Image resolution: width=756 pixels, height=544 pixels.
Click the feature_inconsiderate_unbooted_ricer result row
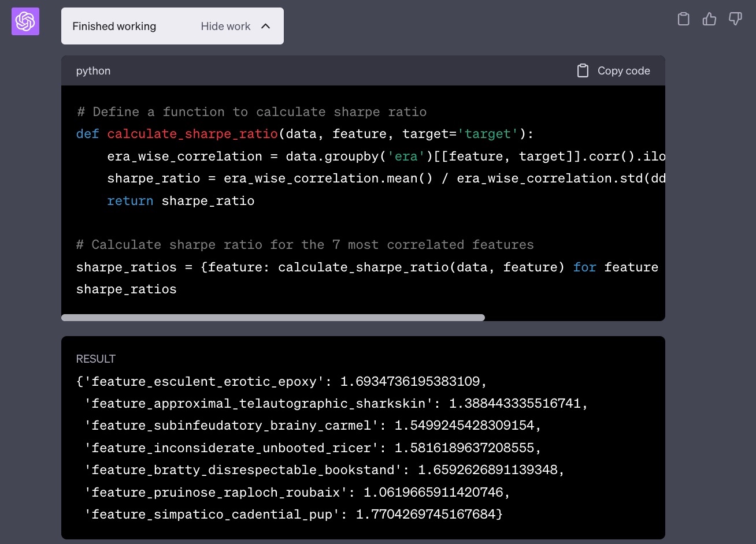point(313,448)
